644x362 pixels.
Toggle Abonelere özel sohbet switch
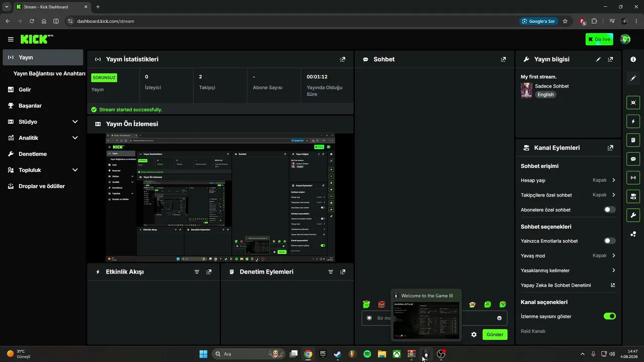click(x=609, y=210)
